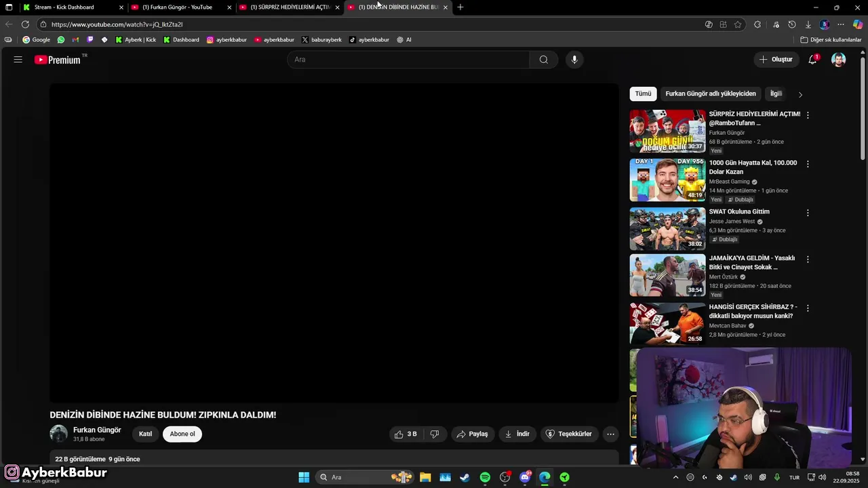Open options for HANGİSİ GERÇEK SİHİRBAZ video
This screenshot has width=868, height=488.
point(808,308)
